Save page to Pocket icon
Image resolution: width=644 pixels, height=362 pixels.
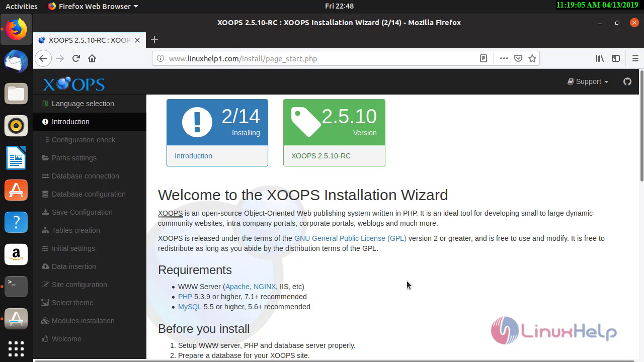(518, 58)
